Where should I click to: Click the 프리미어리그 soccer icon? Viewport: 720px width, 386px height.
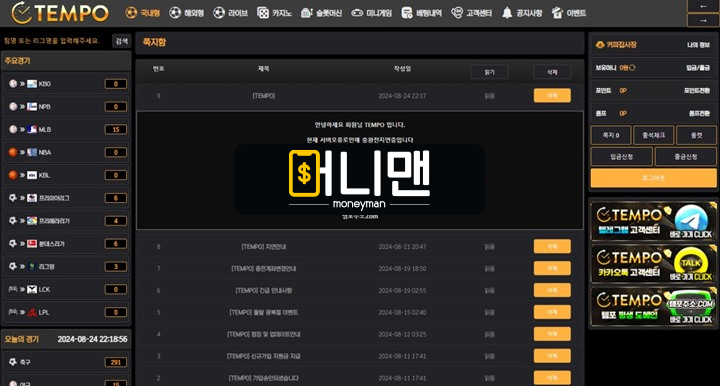coord(13,198)
